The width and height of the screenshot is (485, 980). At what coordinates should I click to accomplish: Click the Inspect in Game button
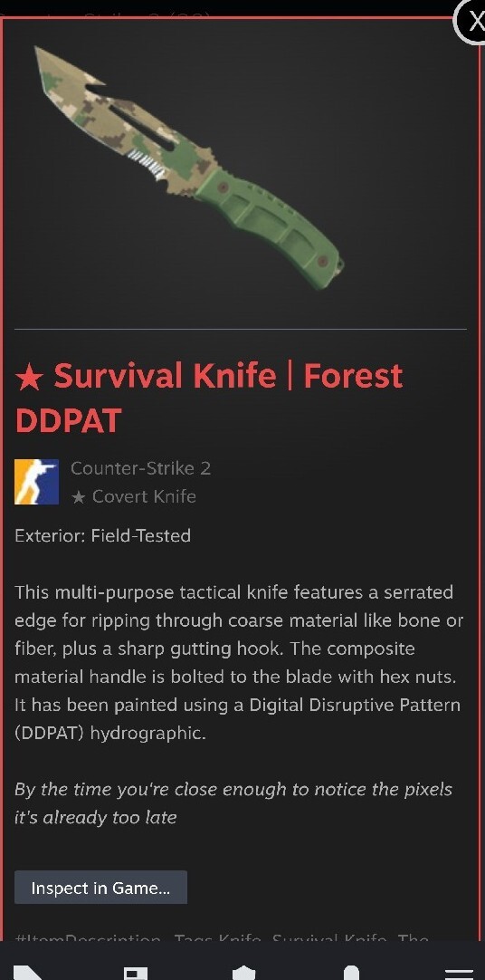pyautogui.click(x=100, y=888)
